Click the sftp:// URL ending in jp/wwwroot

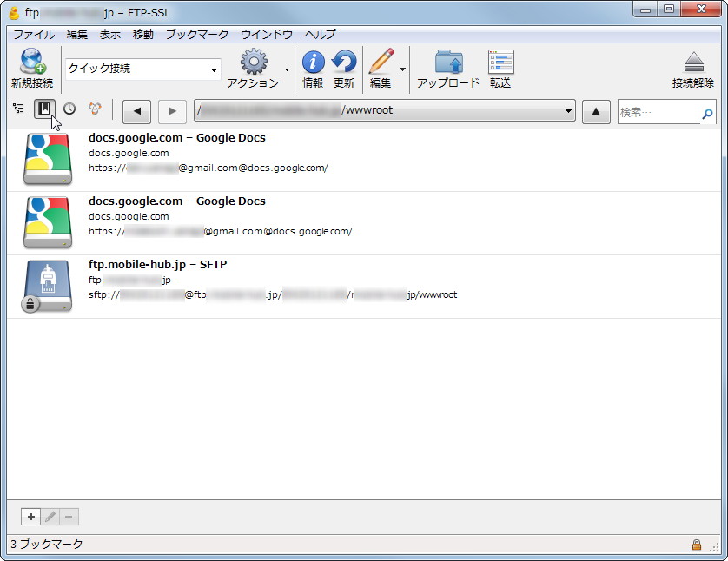[x=273, y=294]
